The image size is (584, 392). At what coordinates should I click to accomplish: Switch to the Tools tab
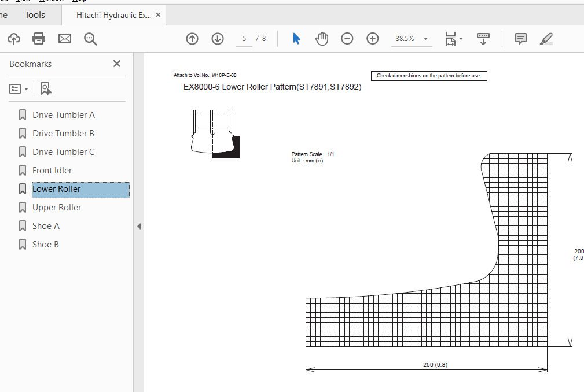(x=35, y=15)
